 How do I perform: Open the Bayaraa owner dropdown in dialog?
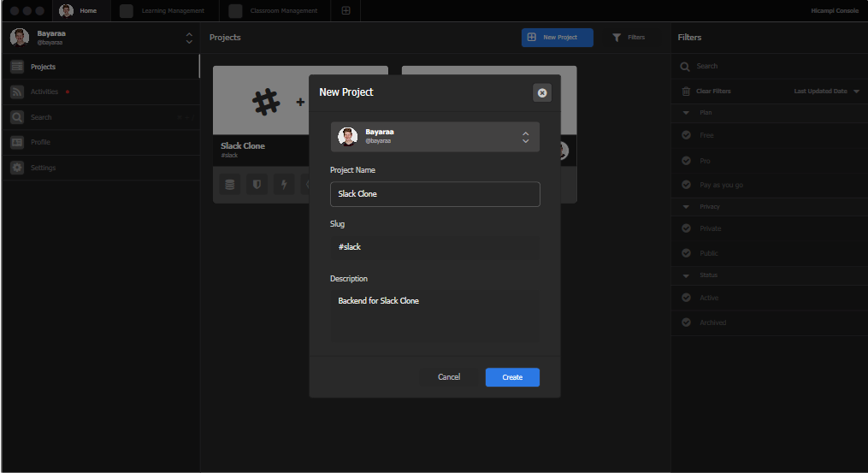coord(434,137)
